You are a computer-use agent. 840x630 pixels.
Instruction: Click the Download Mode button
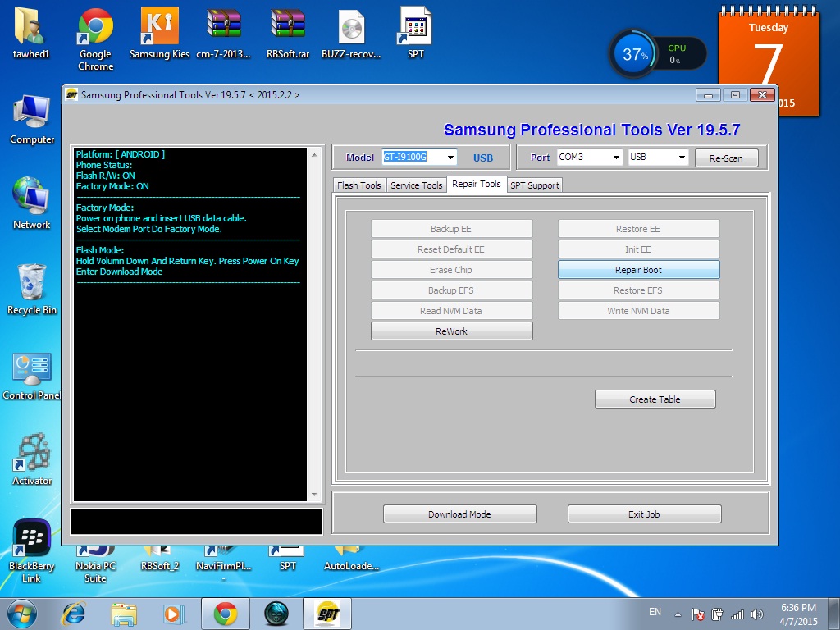459,514
